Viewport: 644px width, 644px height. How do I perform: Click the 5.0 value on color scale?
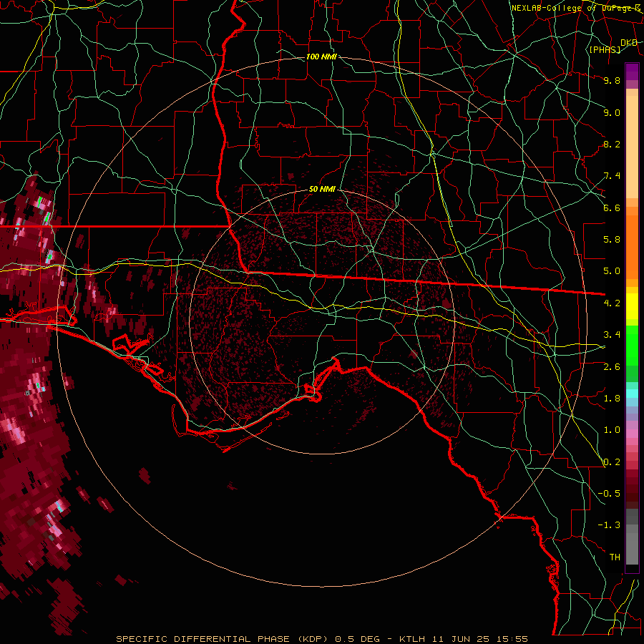[x=612, y=271]
